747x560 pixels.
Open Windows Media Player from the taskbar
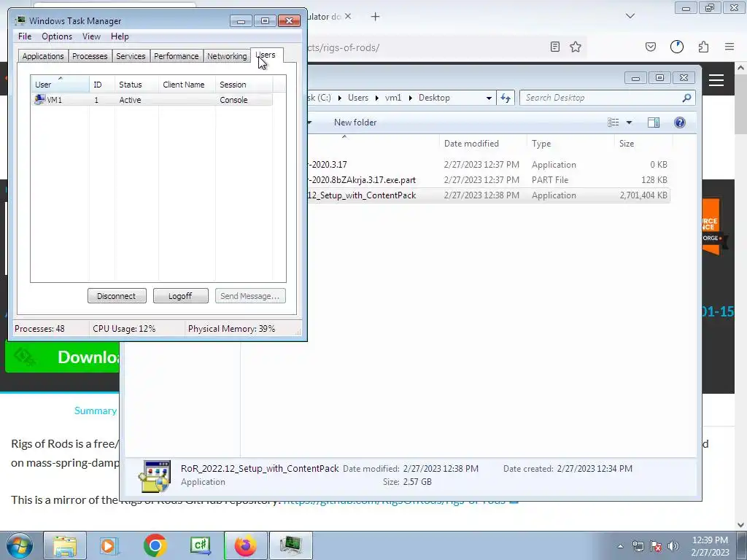click(x=109, y=545)
